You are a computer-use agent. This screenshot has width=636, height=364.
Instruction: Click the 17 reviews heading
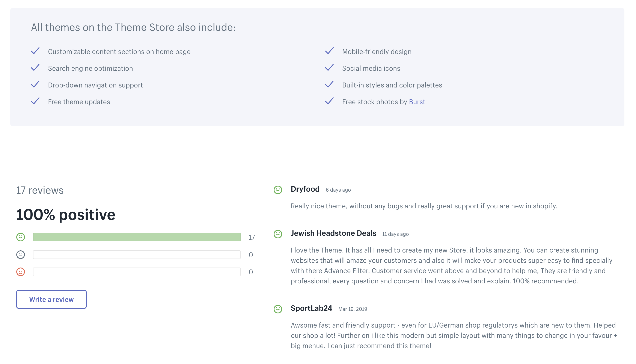pyautogui.click(x=40, y=190)
